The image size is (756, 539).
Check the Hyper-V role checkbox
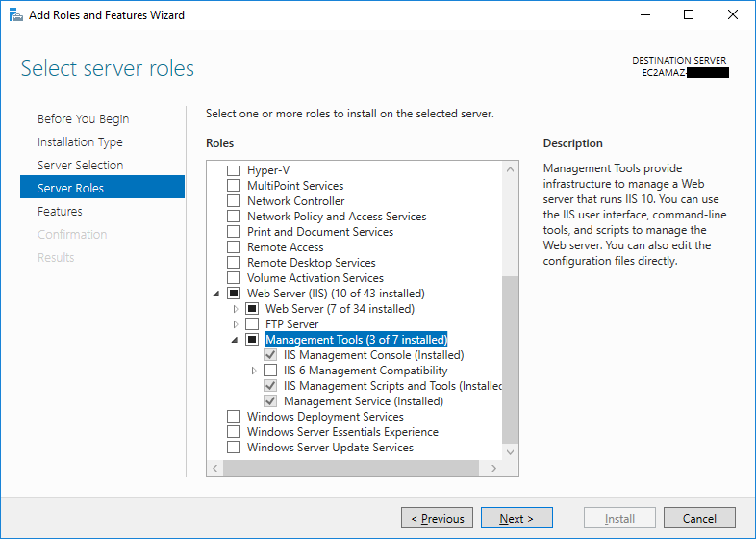[234, 169]
